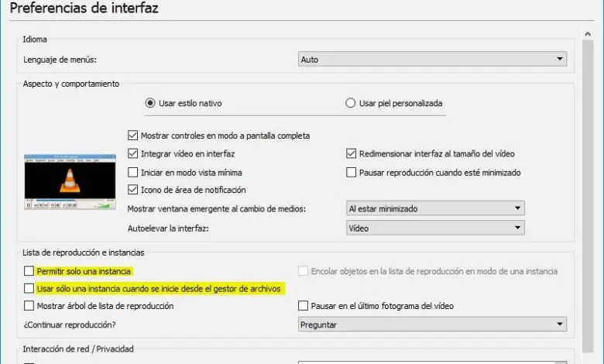Enable Usar sólo una instancia desde gestor
The image size is (604, 364).
(x=29, y=289)
